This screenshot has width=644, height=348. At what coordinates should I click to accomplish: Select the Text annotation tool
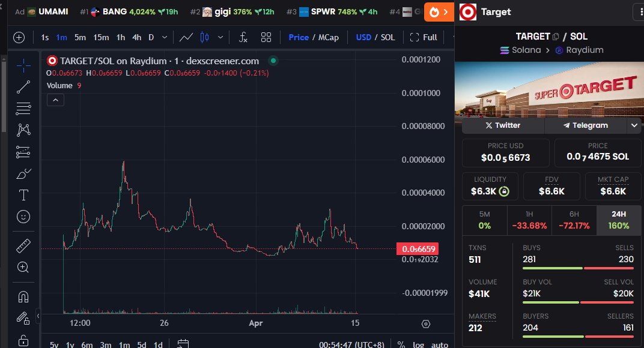pyautogui.click(x=23, y=195)
